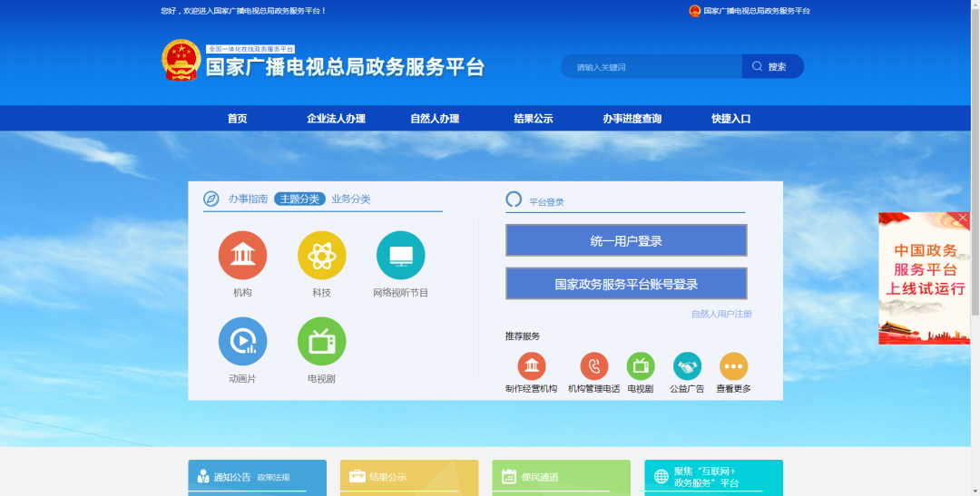Click the national emblem logo in header
Image resolution: width=980 pixels, height=496 pixels.
[x=181, y=60]
